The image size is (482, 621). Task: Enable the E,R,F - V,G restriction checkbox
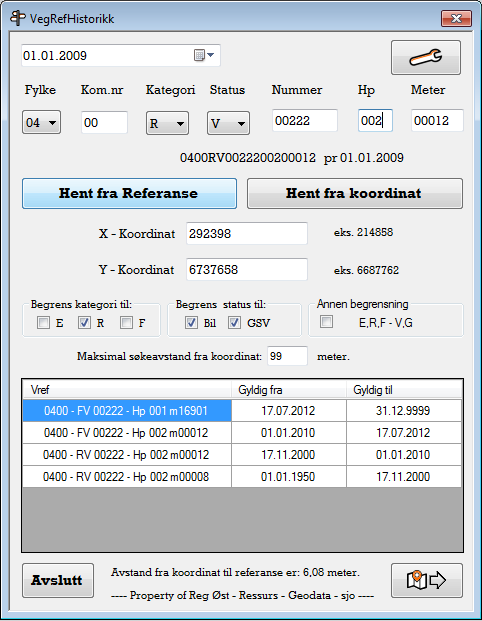click(326, 322)
